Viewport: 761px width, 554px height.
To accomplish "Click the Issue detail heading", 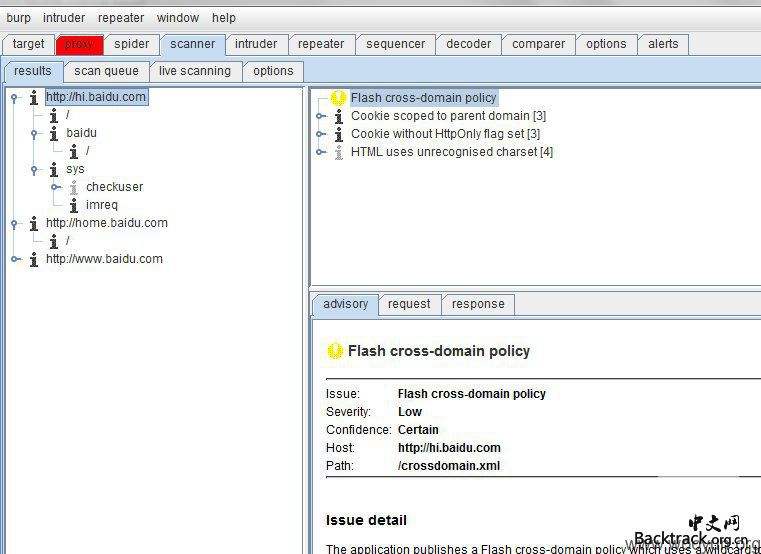I will coord(366,520).
